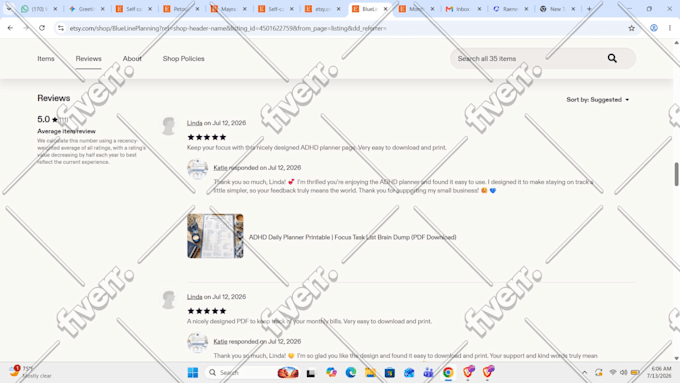Open File Explorer from taskbar

pos(370,373)
